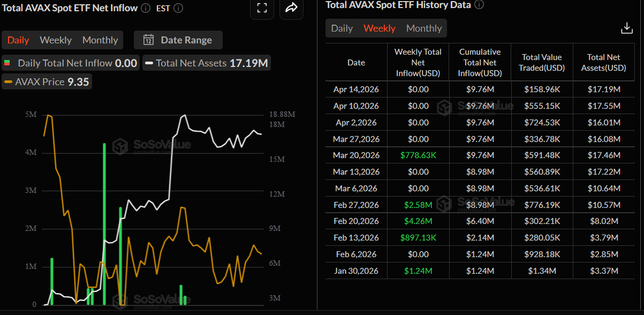Viewport: 644px width, 315px height.
Task: Open the info tooltip next to Total AVAX Spot ETF Net Inflow
Action: [145, 8]
